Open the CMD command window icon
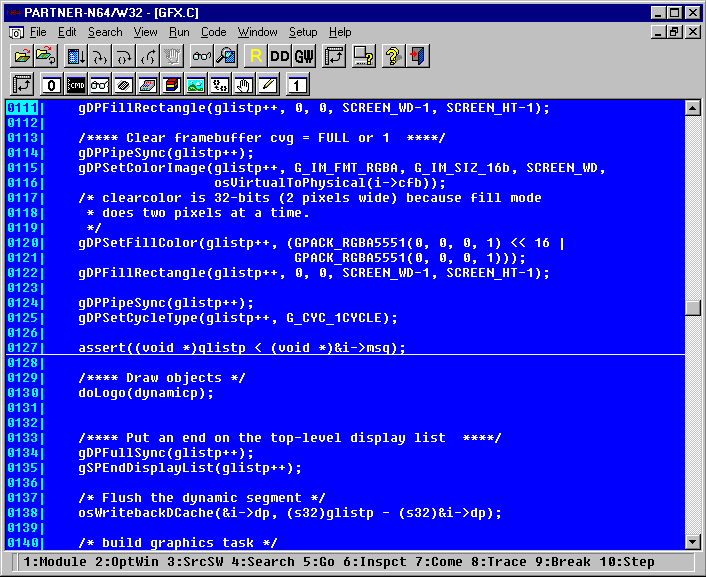Viewport: 706px width, 577px height. tap(76, 84)
